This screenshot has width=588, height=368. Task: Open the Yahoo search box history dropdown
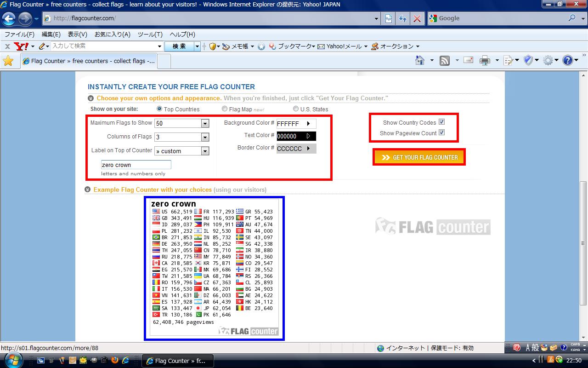pos(159,46)
